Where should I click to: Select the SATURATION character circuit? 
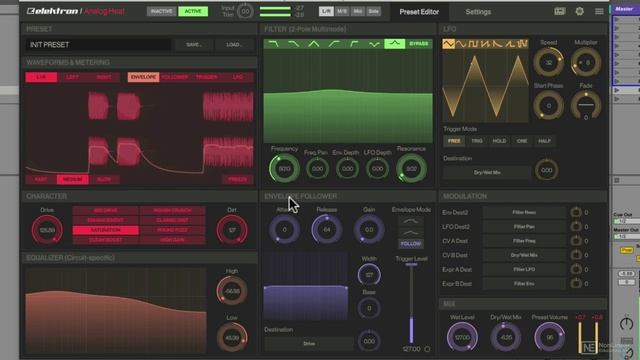106,230
